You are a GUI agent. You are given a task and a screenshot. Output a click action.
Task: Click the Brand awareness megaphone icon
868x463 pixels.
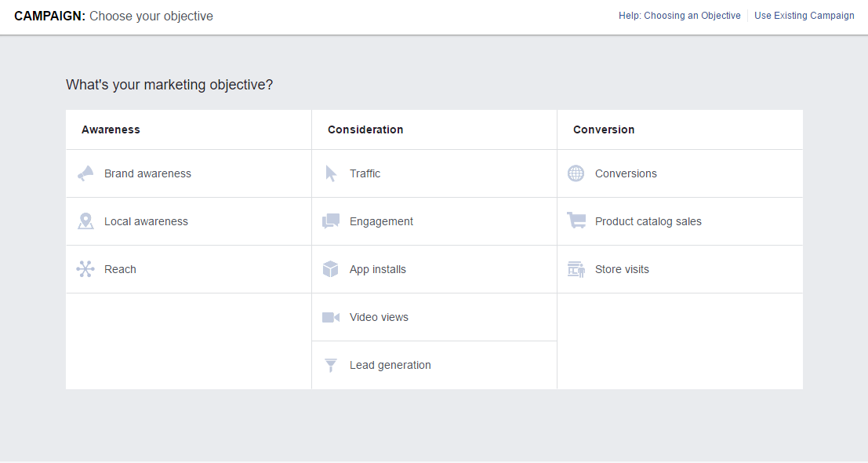[85, 173]
